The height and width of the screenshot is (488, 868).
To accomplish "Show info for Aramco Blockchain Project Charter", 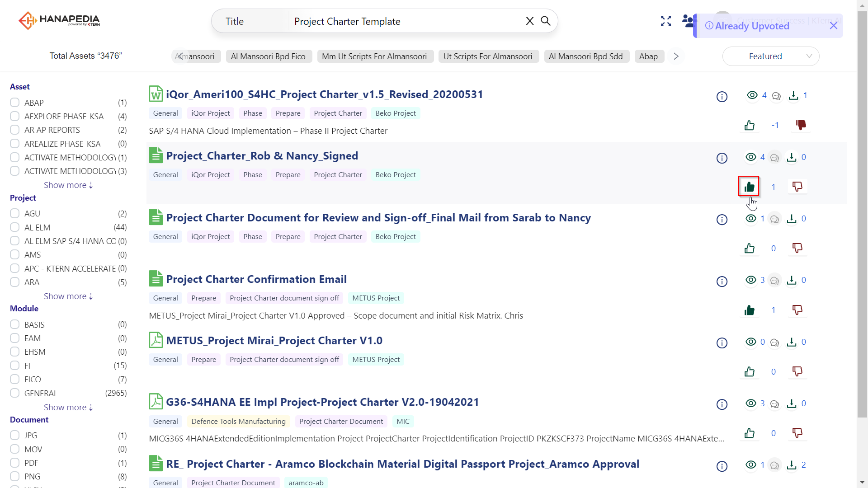I will pyautogui.click(x=722, y=466).
